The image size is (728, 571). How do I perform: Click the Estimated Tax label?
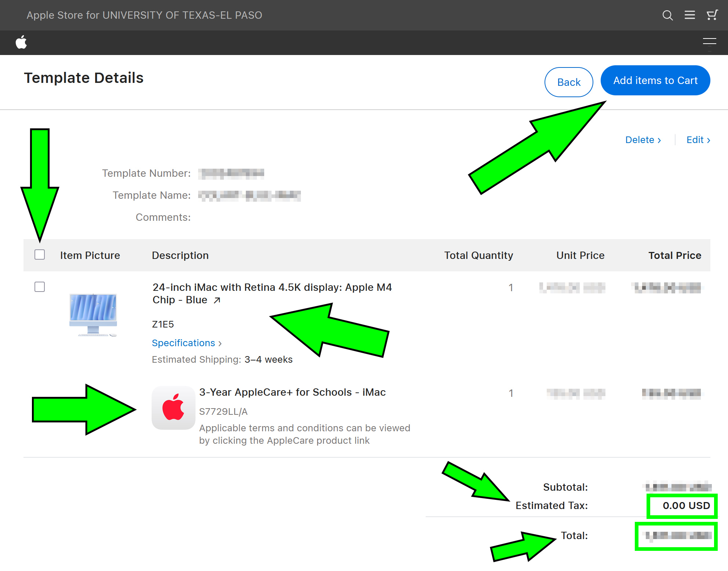[x=552, y=505]
